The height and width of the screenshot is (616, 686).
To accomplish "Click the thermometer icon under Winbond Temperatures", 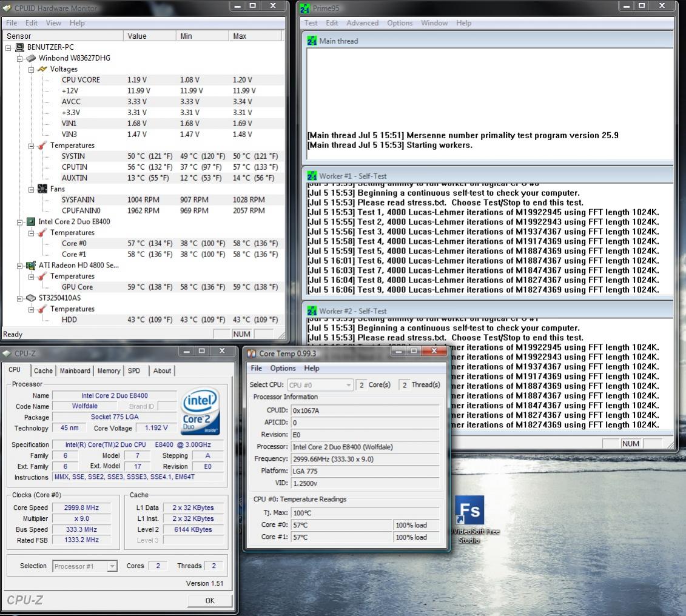I will point(42,146).
